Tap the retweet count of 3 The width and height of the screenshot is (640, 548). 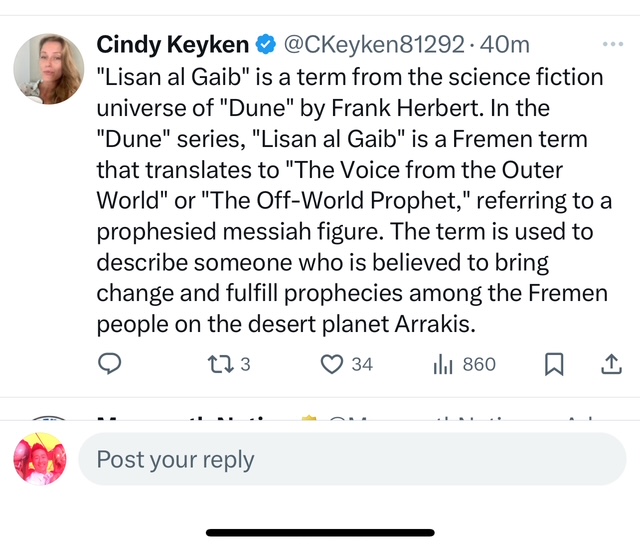[x=245, y=365]
